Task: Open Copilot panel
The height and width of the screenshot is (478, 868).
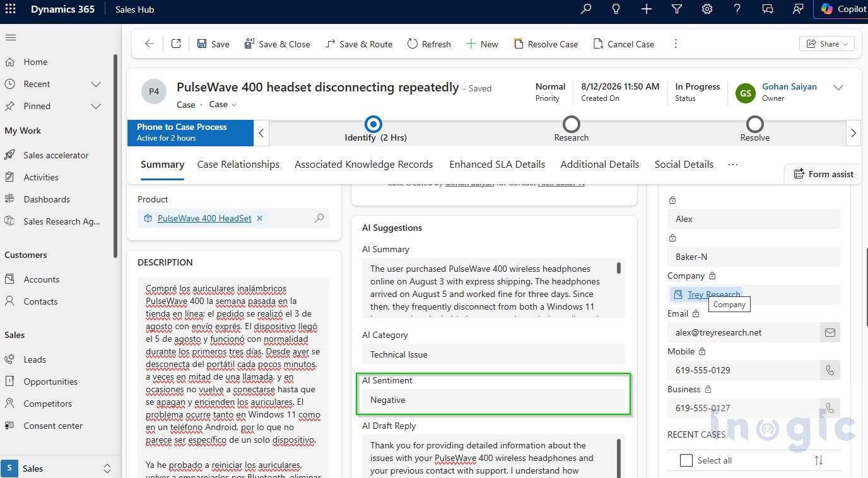Action: click(843, 9)
